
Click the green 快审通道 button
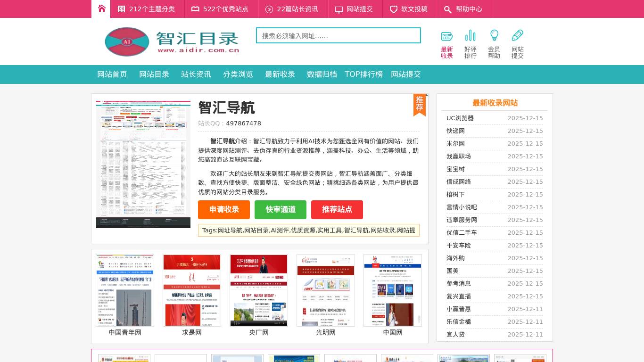(x=281, y=210)
